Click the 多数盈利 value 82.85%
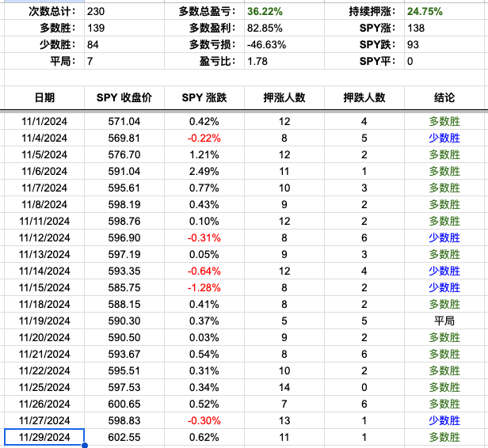488x448 pixels. (265, 28)
